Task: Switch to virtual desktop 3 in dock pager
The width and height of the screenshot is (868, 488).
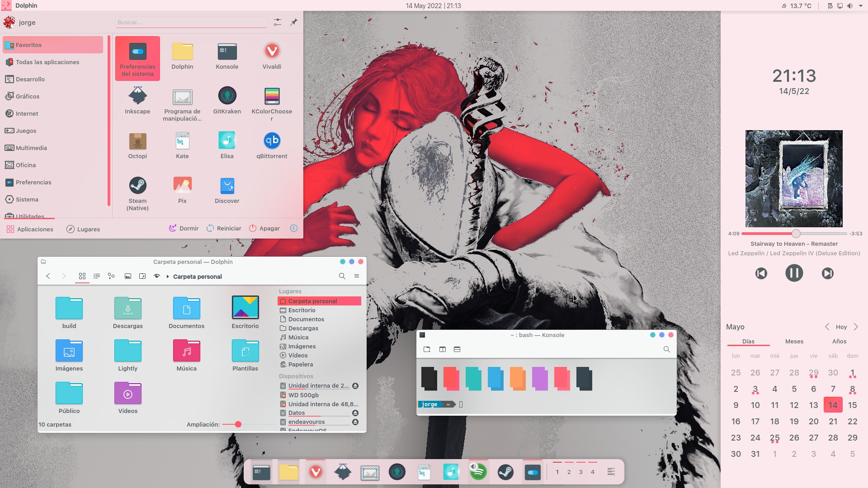Action: (x=581, y=472)
